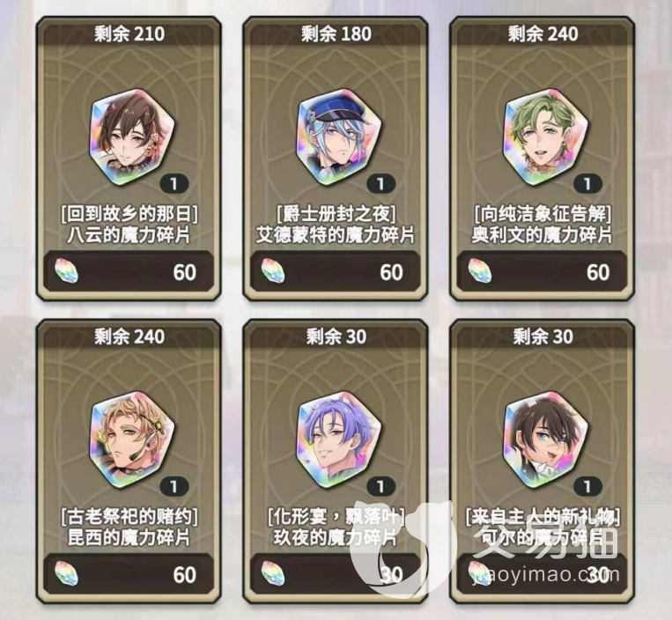Buy 八云的魔力碎片 for 60 crystals

tap(129, 272)
